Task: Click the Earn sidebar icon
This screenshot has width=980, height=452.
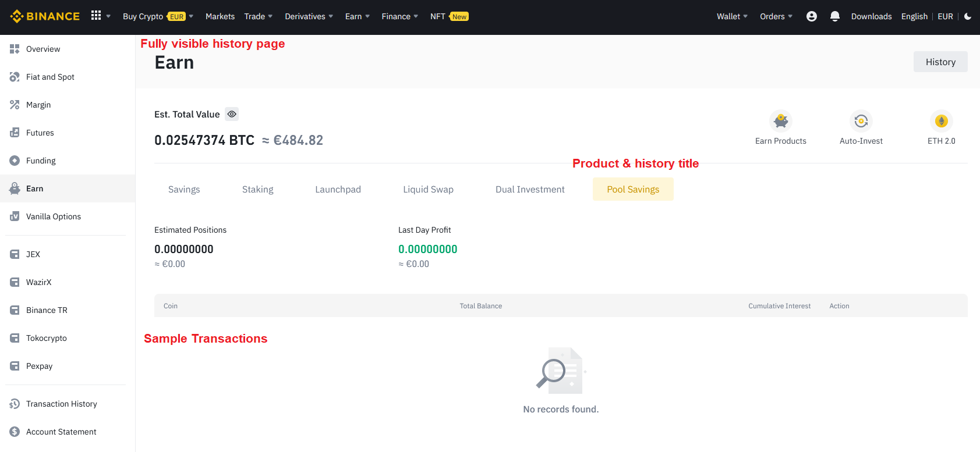Action: coord(15,188)
